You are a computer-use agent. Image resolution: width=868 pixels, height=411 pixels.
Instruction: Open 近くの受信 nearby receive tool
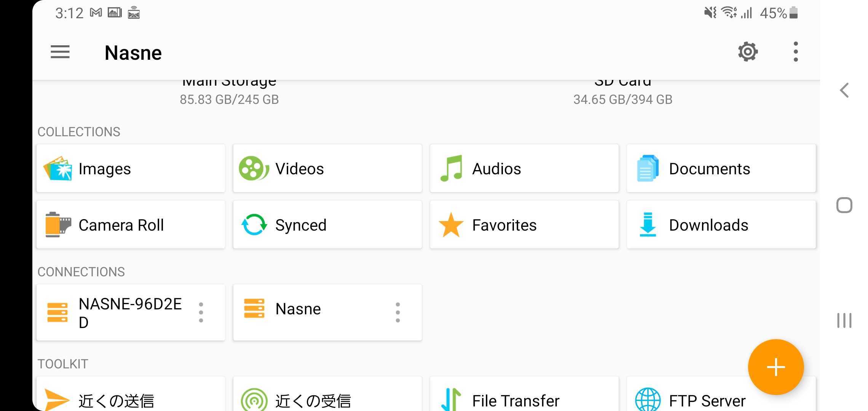327,394
